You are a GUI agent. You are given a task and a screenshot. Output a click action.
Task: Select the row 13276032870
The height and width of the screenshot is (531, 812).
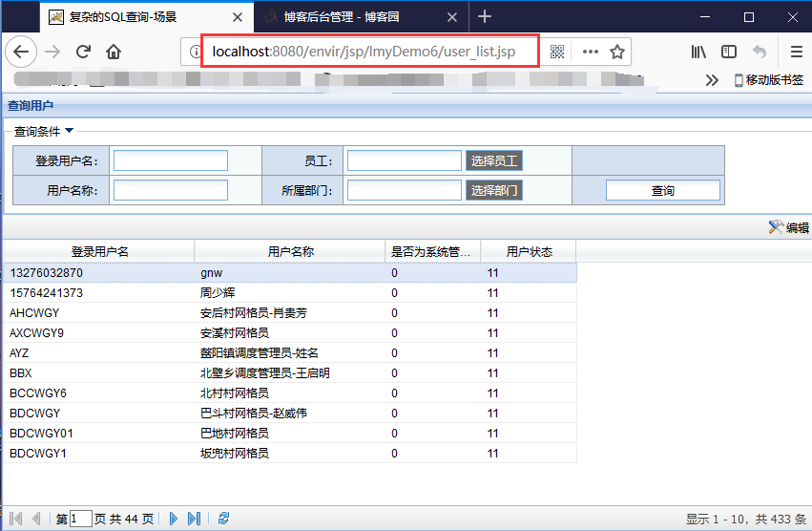pyautogui.click(x=290, y=273)
